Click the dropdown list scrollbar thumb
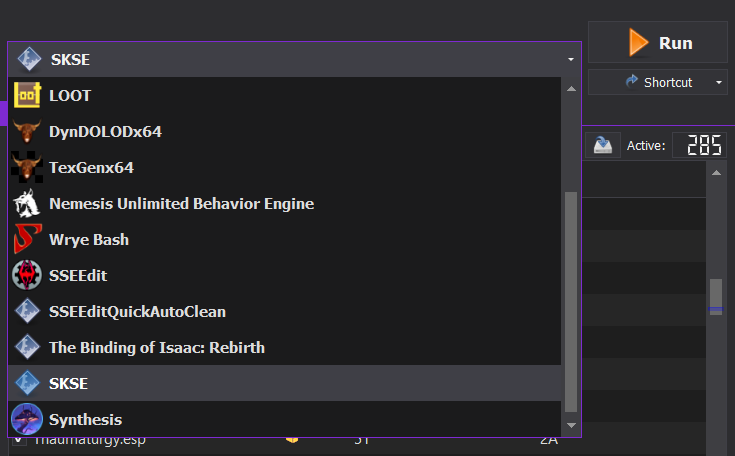Screen dimensions: 735x456 pyautogui.click(x=571, y=301)
